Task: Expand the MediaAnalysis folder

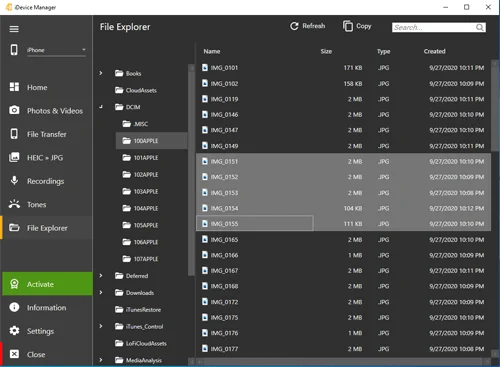Action: pyautogui.click(x=101, y=360)
